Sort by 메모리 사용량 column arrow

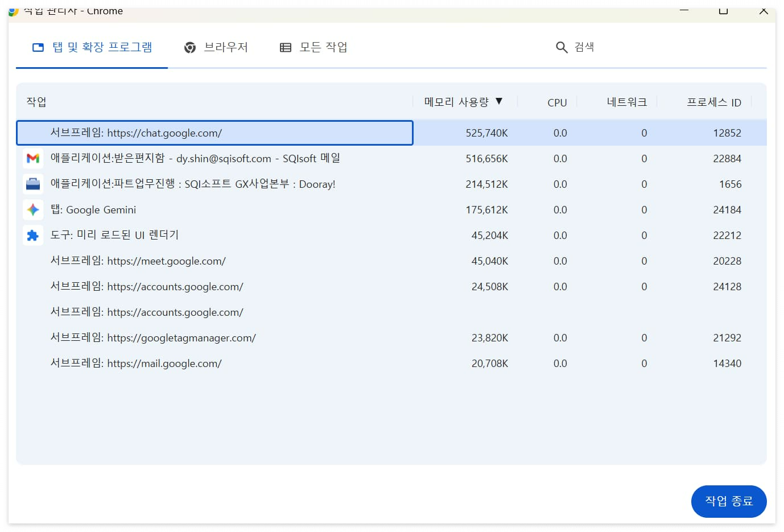[499, 101]
